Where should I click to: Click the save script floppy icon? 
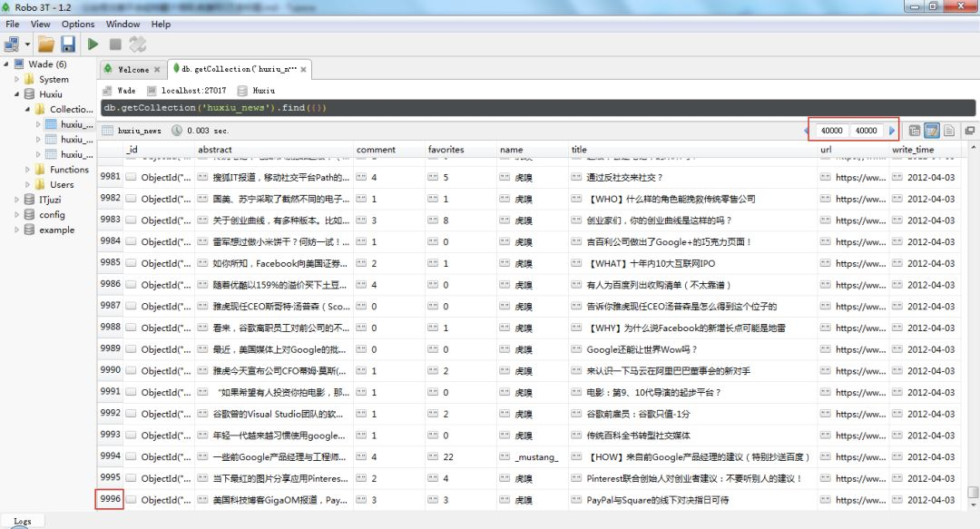[x=68, y=44]
